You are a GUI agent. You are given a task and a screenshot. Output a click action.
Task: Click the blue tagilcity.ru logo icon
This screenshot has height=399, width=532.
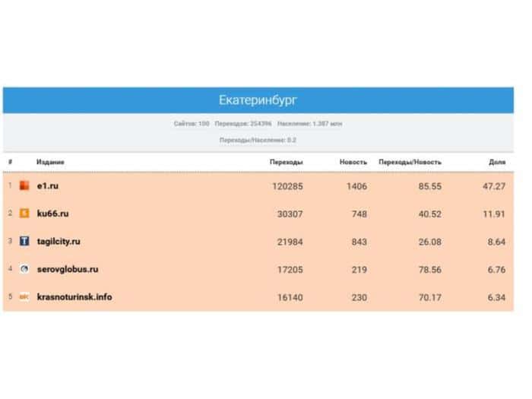click(x=24, y=242)
